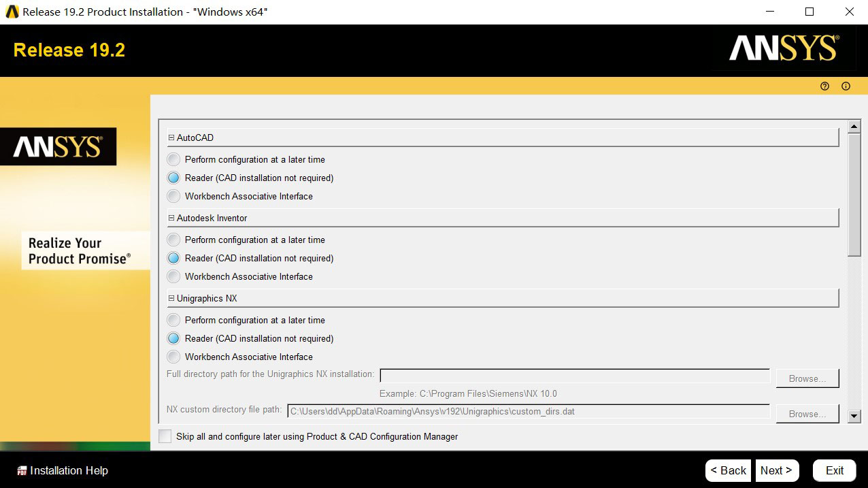This screenshot has height=488, width=868.
Task: Click the vertical scrollbar thumb
Action: pyautogui.click(x=854, y=195)
